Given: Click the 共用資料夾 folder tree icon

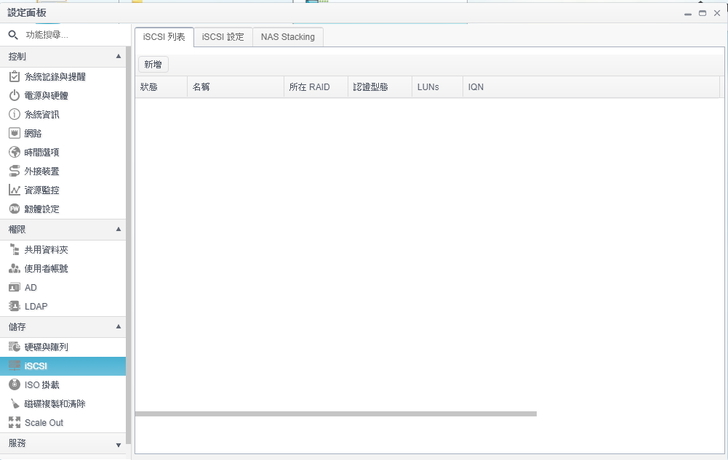Looking at the screenshot, I should click(14, 250).
